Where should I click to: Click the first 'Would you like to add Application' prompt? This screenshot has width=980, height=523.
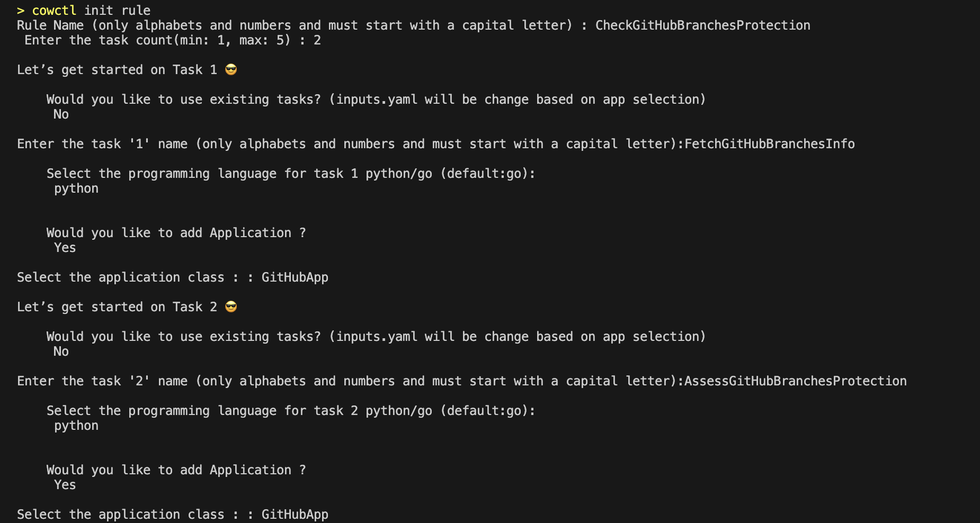(x=176, y=233)
